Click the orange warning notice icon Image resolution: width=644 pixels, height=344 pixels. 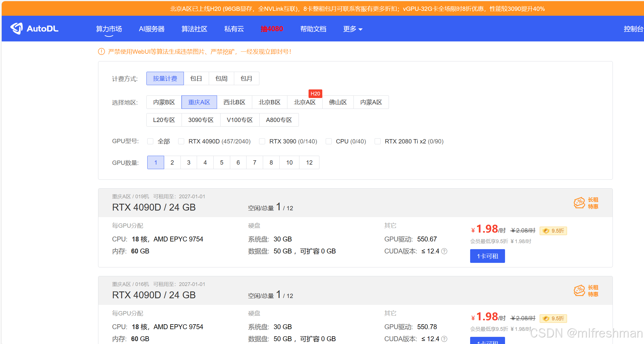point(102,52)
